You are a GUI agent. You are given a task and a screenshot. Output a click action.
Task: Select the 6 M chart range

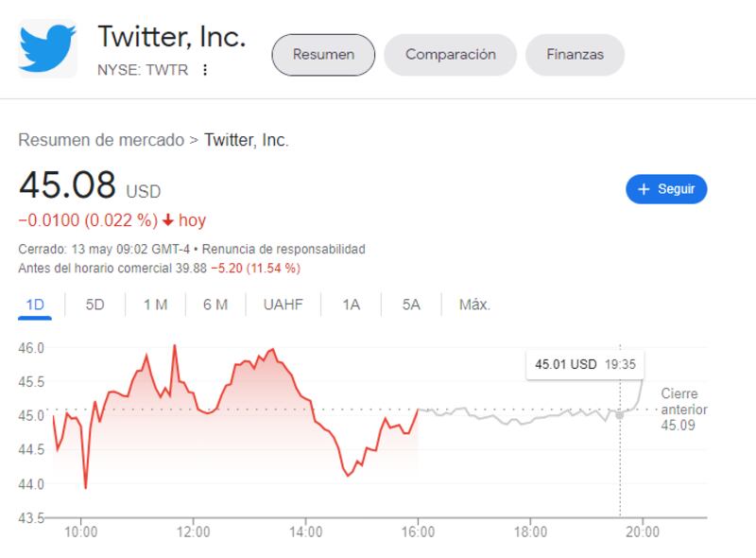coord(215,305)
